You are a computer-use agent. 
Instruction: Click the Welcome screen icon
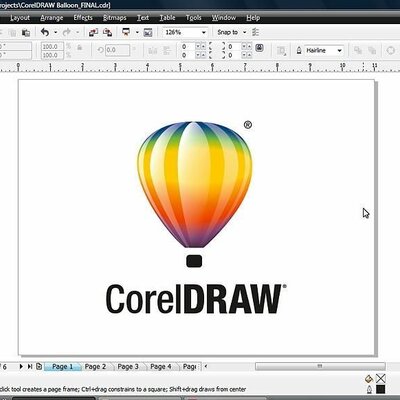pyautogui.click(x=148, y=32)
